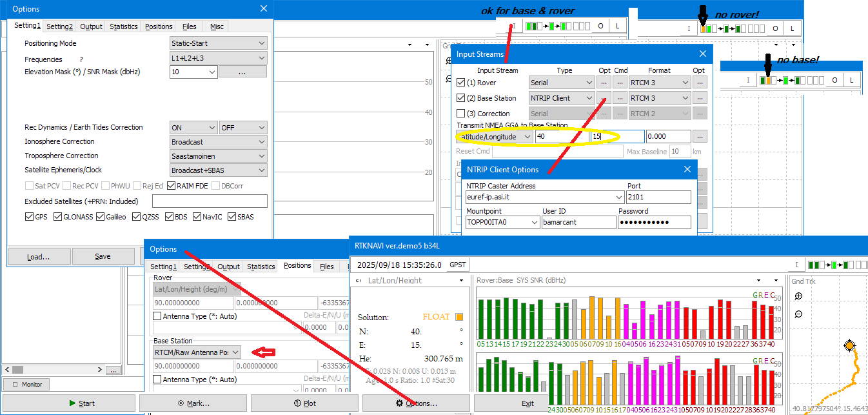Uncheck the GLONASS satellite system checkbox
Screen dimensions: 868x415
57,217
